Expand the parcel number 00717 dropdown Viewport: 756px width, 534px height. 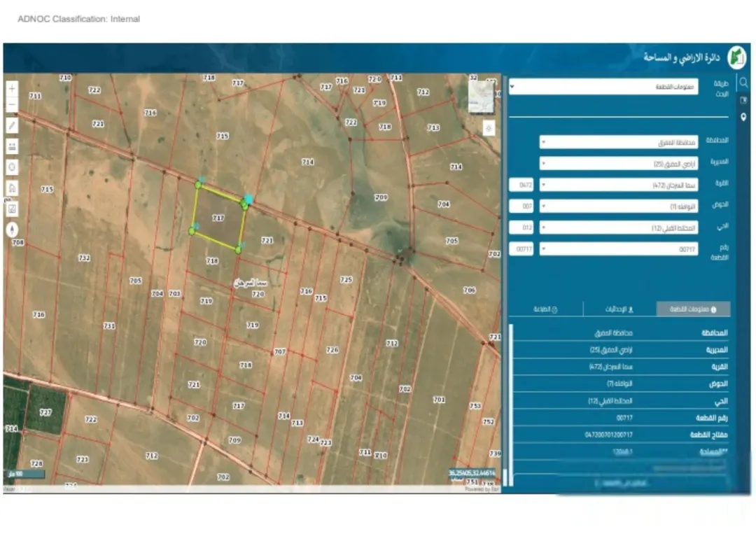pyautogui.click(x=619, y=249)
